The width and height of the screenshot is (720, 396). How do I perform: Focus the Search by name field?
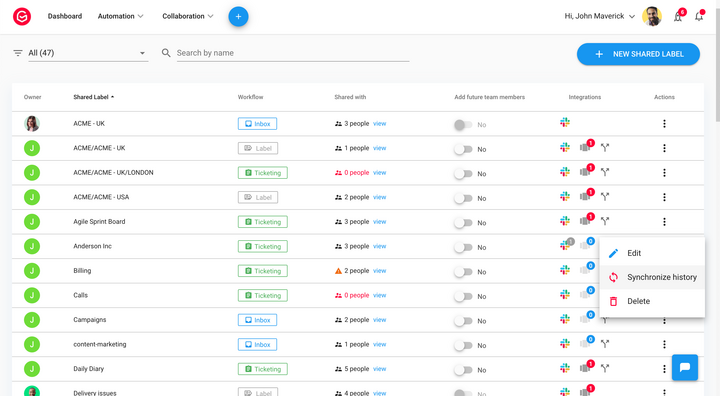(x=292, y=53)
